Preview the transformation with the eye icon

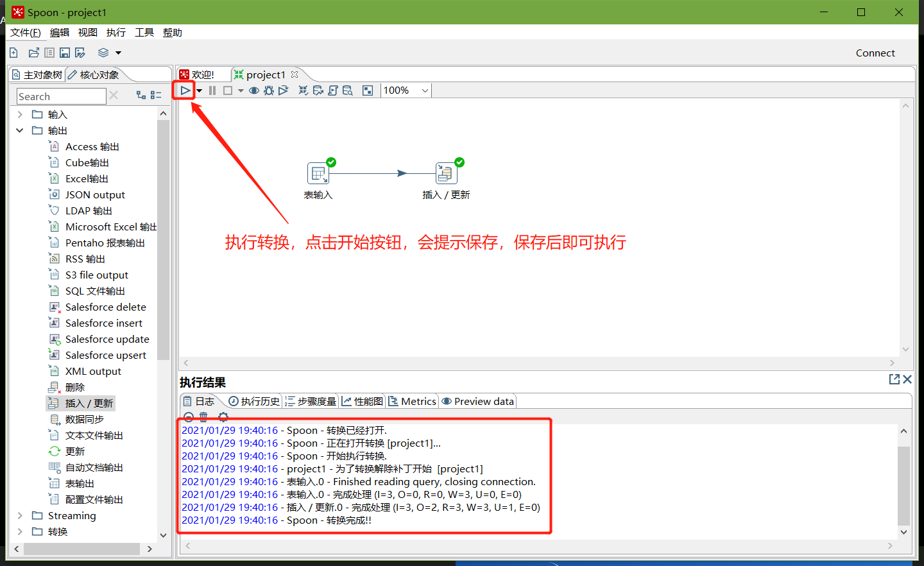point(254,90)
